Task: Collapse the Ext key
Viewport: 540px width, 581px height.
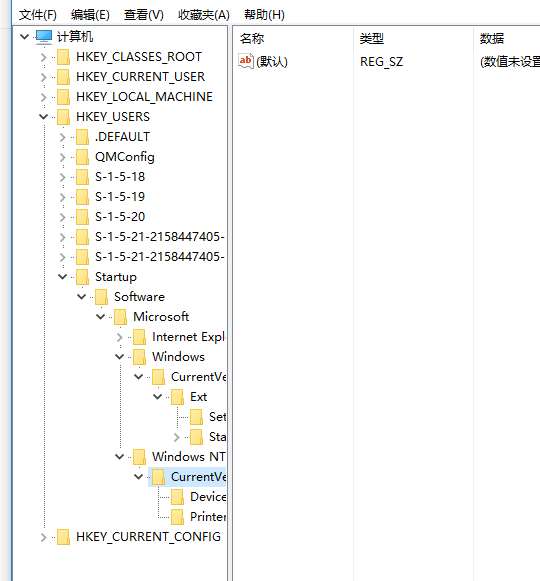Action: (x=157, y=397)
